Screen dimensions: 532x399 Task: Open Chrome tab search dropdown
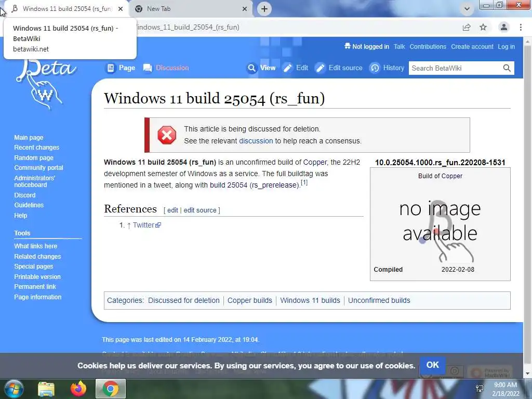467,9
